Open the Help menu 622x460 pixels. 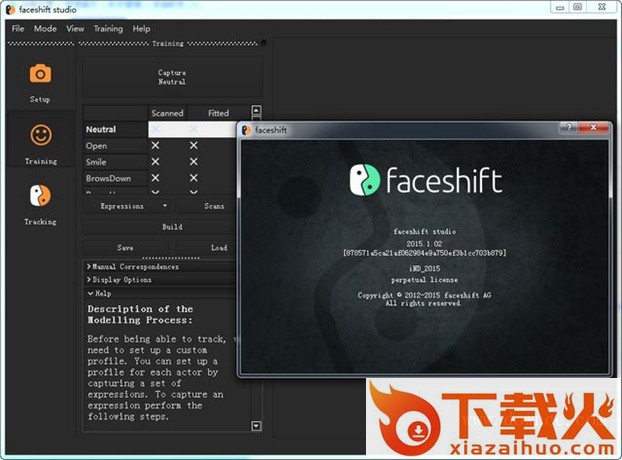pyautogui.click(x=141, y=29)
